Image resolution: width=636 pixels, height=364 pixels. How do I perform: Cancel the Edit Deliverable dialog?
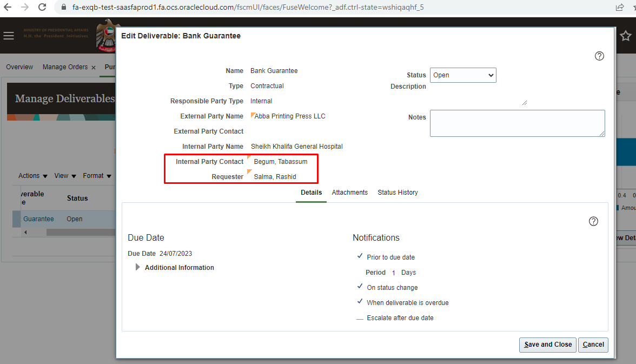593,345
